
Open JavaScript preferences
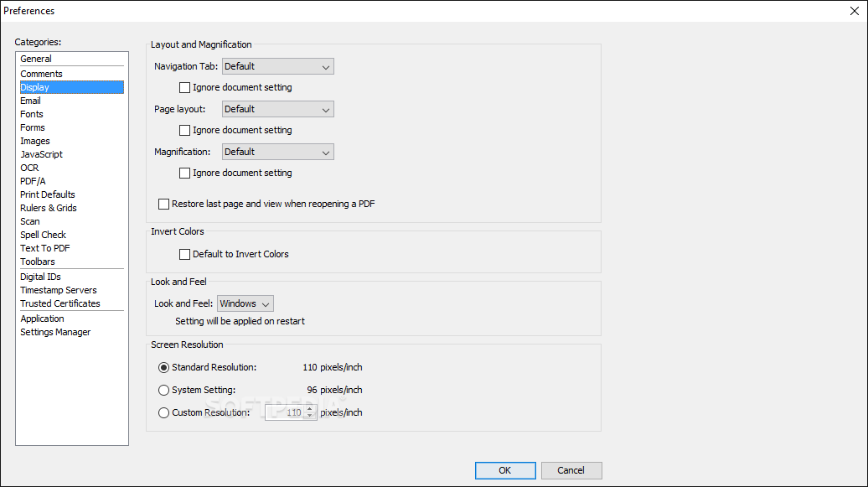[x=42, y=154]
